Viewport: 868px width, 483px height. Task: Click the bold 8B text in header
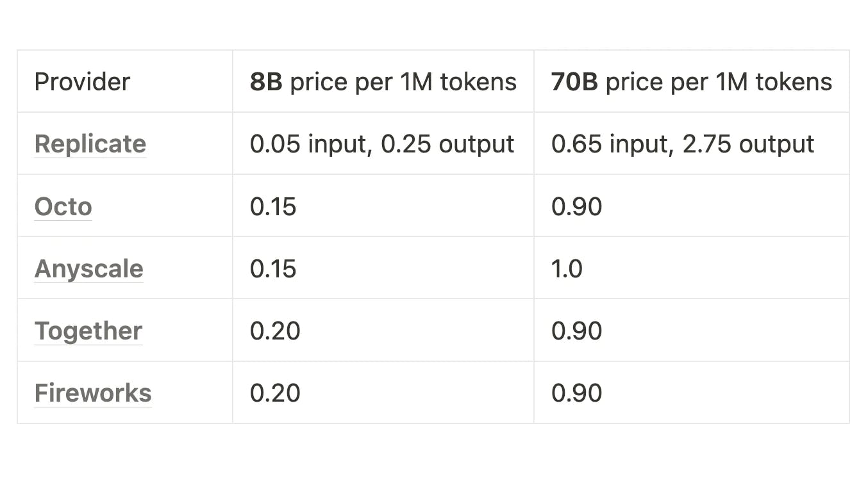click(266, 82)
